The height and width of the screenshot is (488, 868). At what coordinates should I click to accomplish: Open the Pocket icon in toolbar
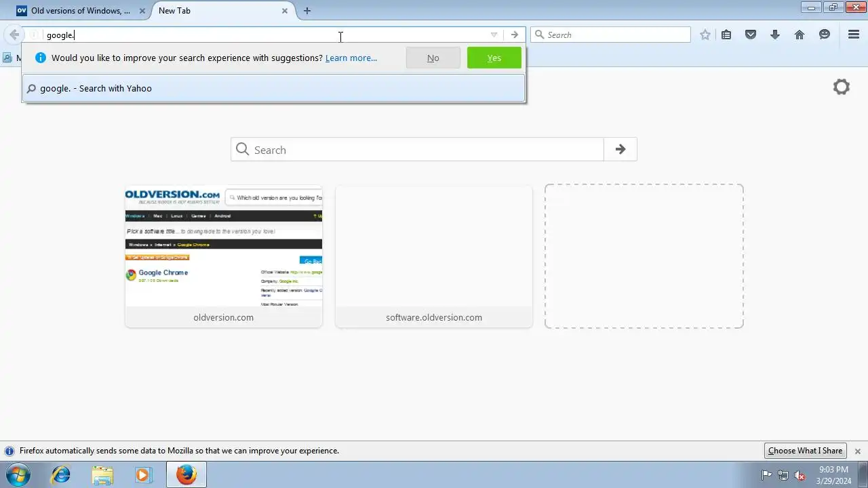click(x=751, y=35)
